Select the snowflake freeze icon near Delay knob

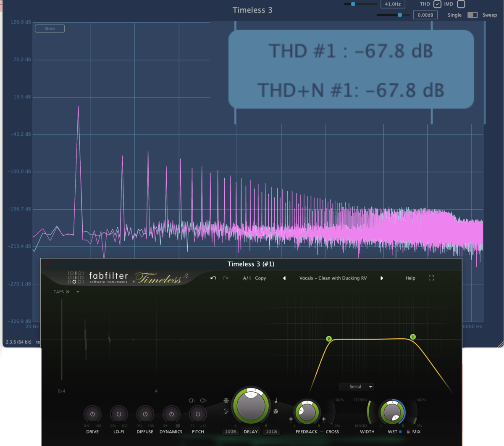point(226,400)
